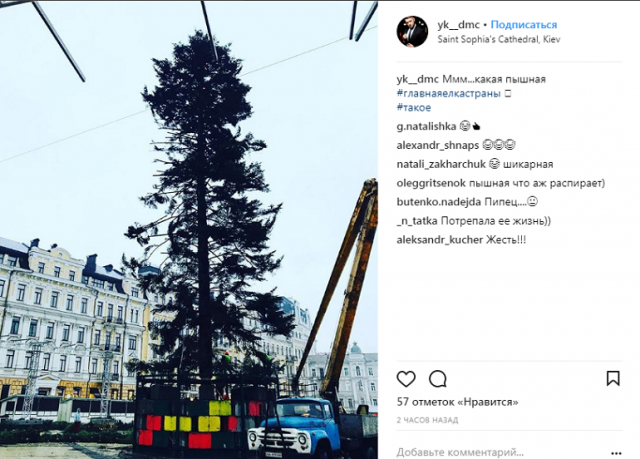The image size is (640, 459).
Task: Visit the alexandr_shnaps commenter profile
Action: coord(438,145)
